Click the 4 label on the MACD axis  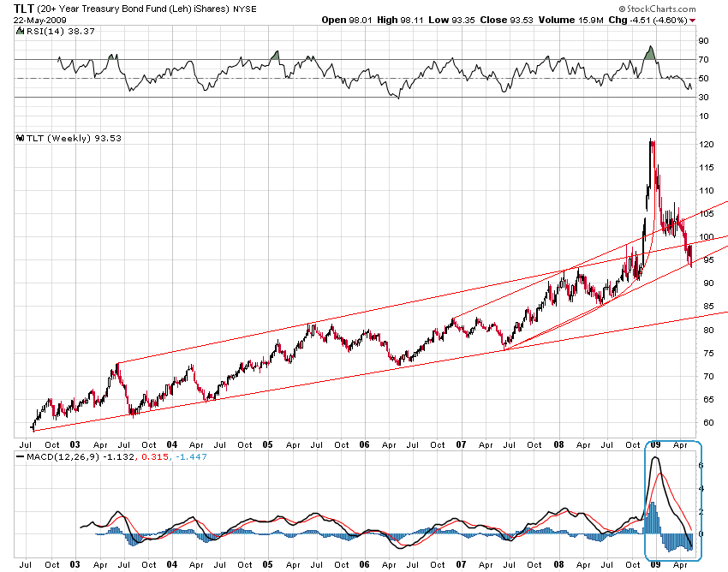[701, 488]
